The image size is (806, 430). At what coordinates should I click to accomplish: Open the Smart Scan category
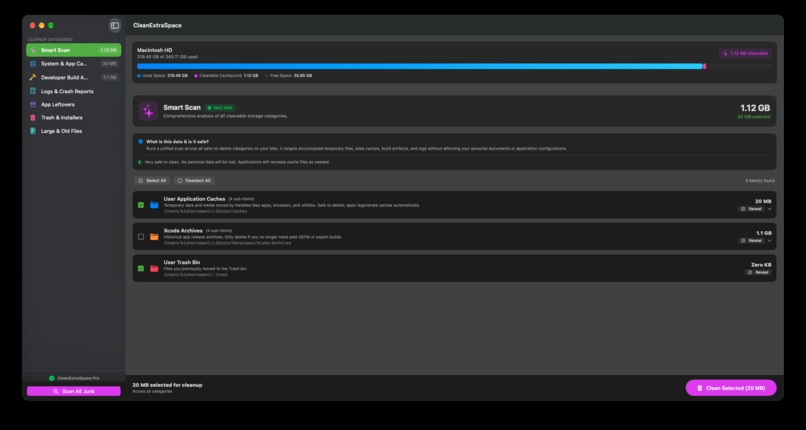(74, 50)
